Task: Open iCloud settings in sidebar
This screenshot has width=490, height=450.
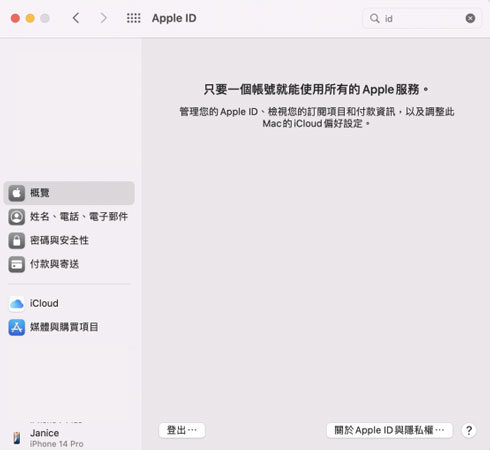Action: point(69,303)
